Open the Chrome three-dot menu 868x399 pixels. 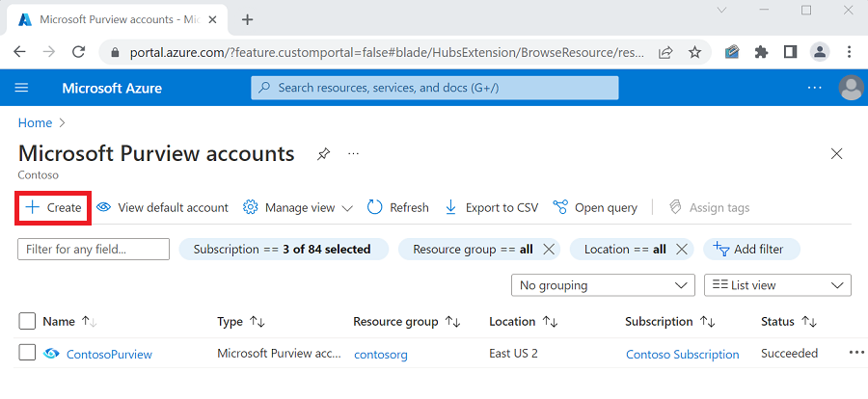tap(849, 53)
